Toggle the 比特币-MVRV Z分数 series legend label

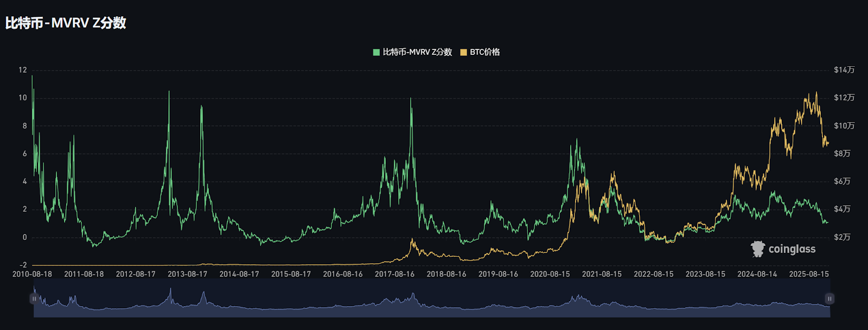pyautogui.click(x=417, y=52)
